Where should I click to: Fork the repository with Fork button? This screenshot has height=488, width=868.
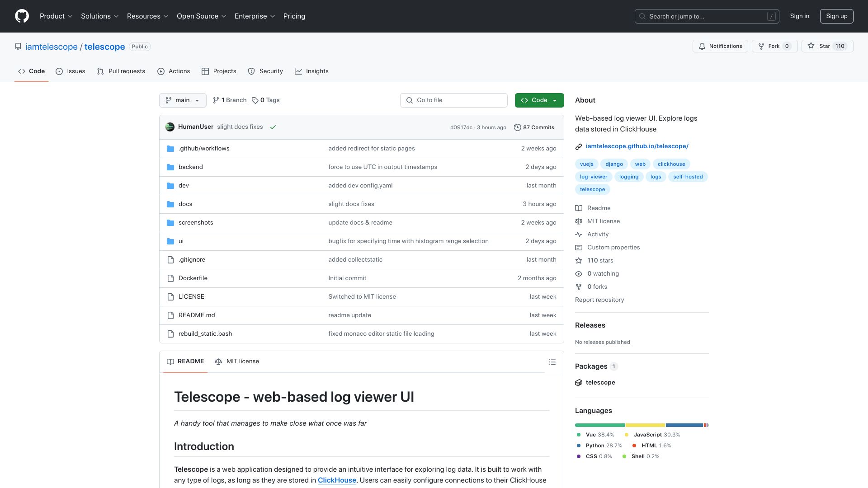click(774, 46)
